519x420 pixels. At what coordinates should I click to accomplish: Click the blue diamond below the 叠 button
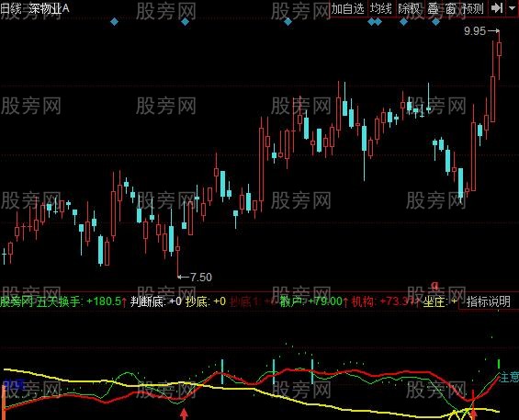[x=436, y=22]
